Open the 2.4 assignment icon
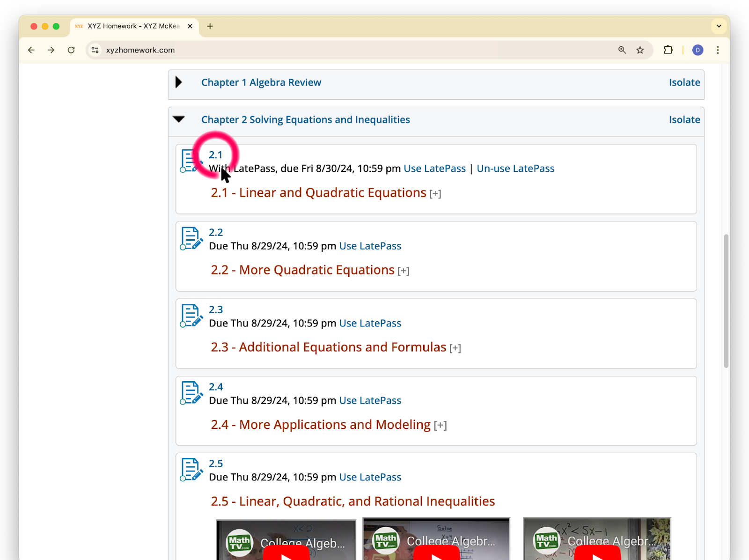 191,393
